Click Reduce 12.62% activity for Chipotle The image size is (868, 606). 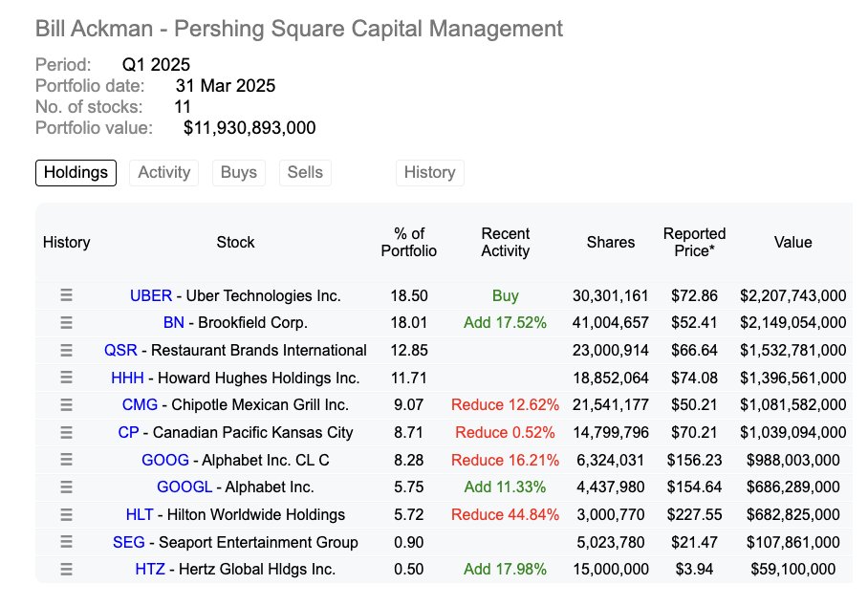[505, 405]
